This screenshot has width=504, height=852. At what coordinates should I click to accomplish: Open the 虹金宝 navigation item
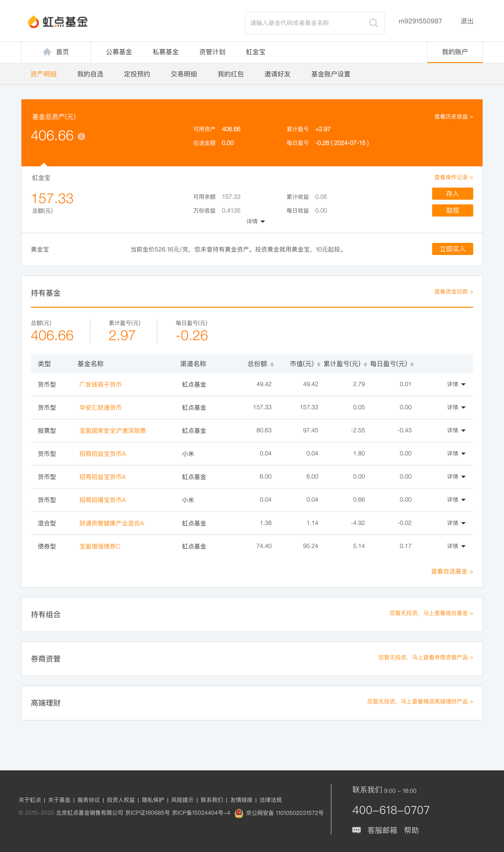(x=255, y=52)
